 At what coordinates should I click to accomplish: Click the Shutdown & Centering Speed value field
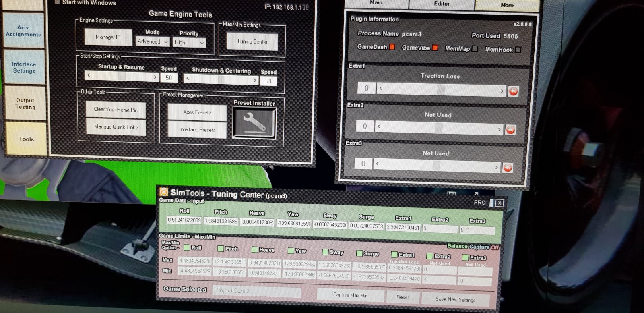point(268,81)
